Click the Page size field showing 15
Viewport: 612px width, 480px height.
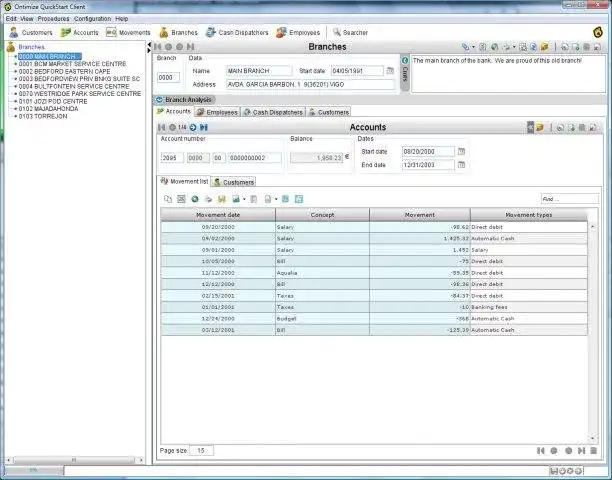201,451
